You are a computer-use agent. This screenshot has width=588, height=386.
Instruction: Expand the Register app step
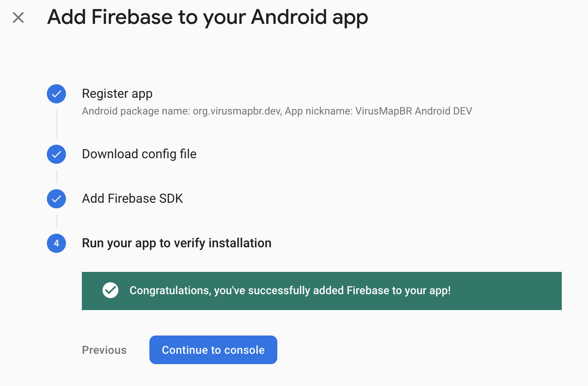(117, 93)
